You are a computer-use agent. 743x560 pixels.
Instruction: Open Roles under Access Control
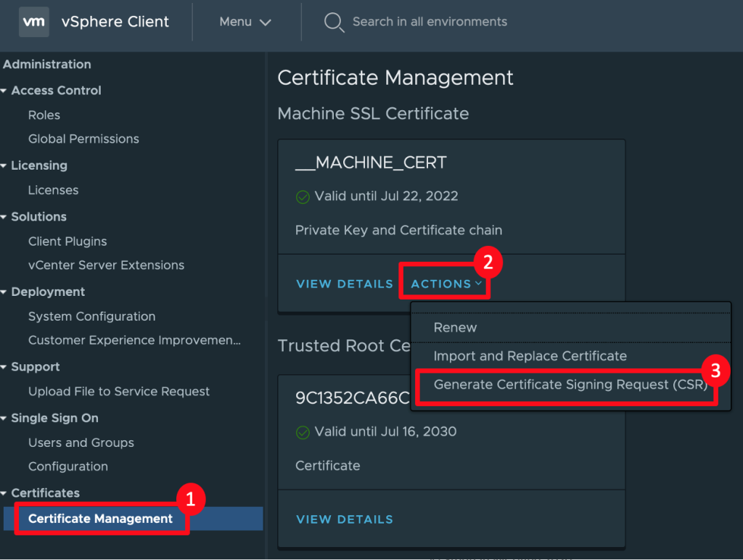pos(44,115)
